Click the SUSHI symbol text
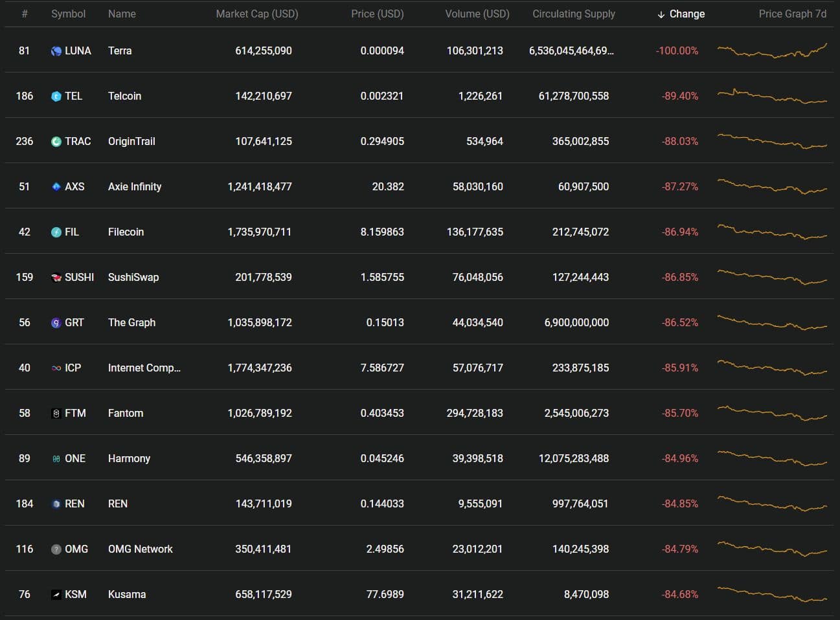 click(x=79, y=277)
